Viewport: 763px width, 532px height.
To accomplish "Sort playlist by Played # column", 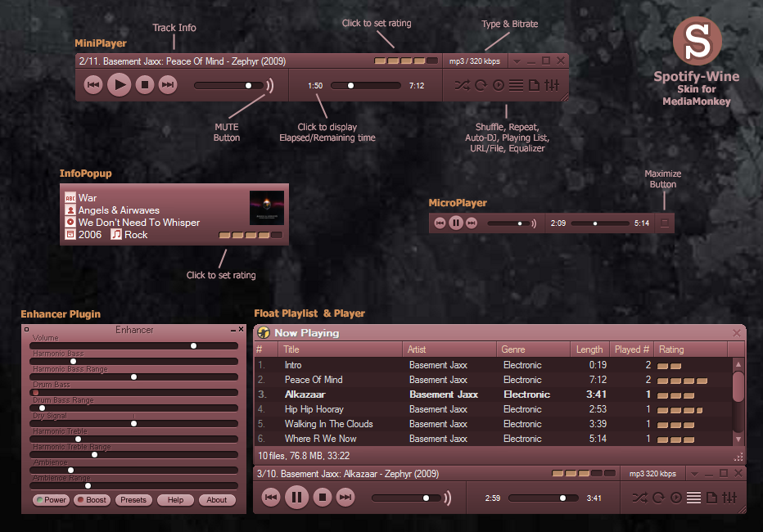I will [x=631, y=349].
